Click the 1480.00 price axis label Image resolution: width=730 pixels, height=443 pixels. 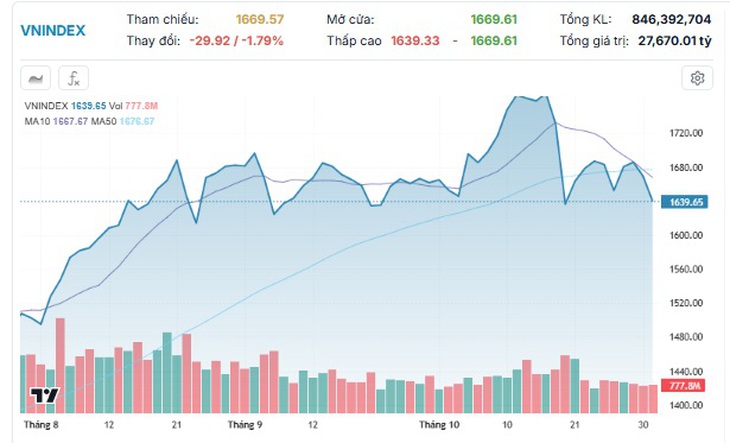click(686, 337)
